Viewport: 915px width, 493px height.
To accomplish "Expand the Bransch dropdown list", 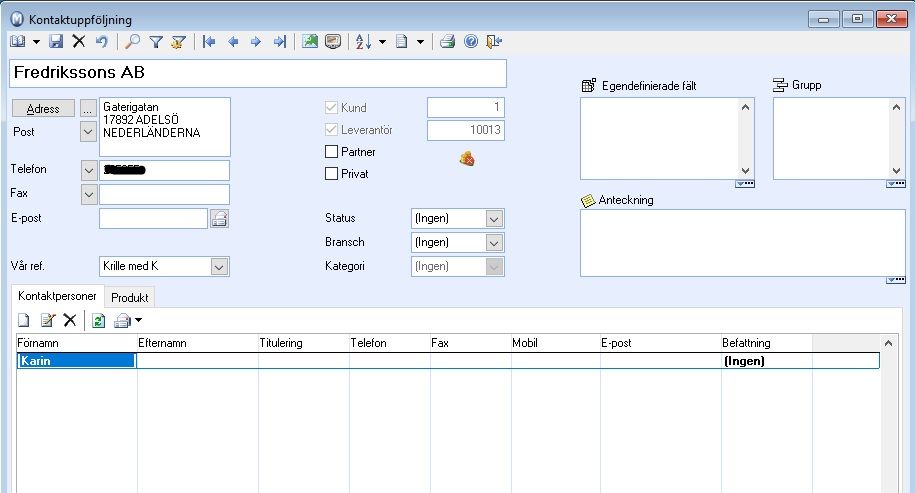I will pos(494,242).
